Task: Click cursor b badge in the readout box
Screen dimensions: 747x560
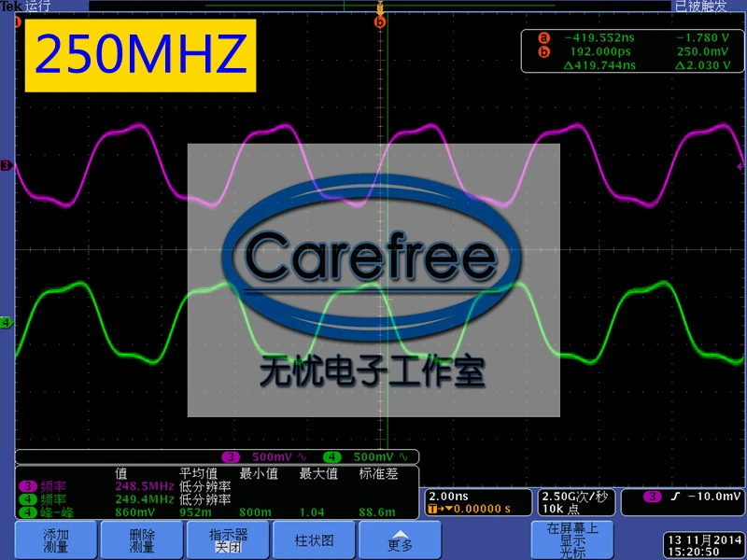Action: coord(543,51)
